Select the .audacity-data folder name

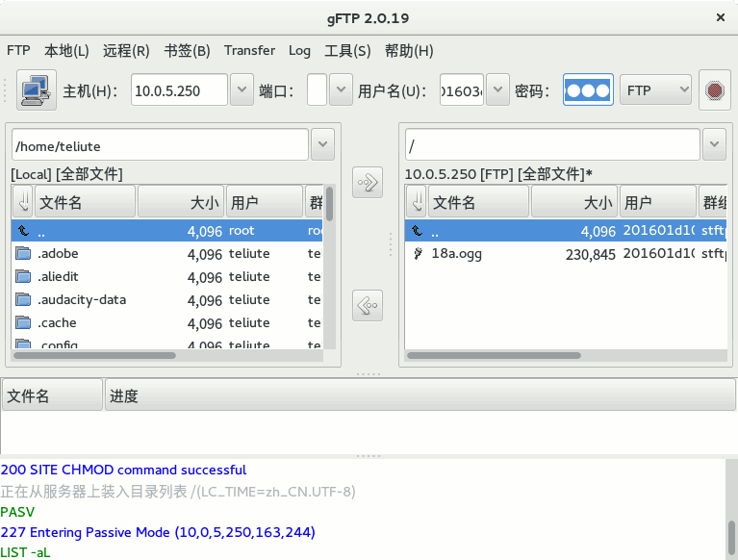tap(82, 300)
